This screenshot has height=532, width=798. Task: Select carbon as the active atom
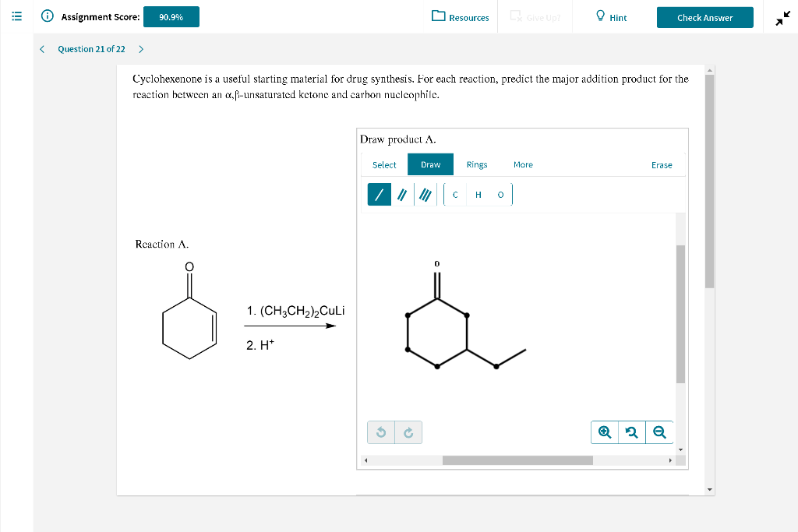pos(454,194)
